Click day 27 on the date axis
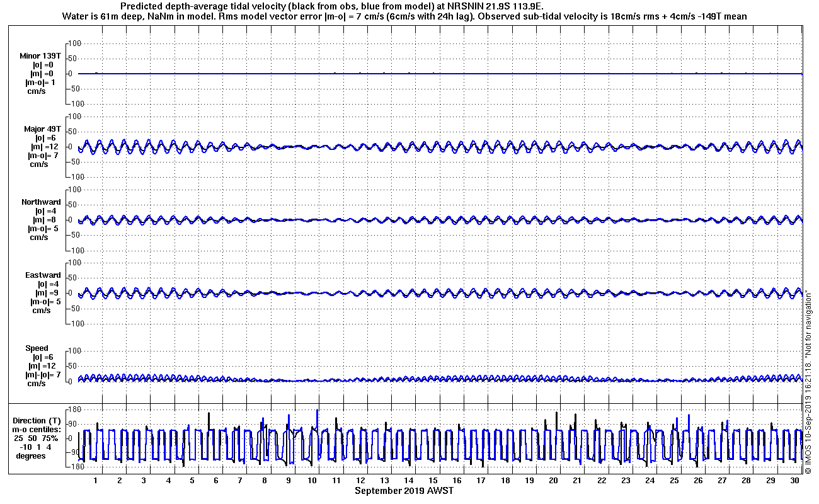 (722, 480)
